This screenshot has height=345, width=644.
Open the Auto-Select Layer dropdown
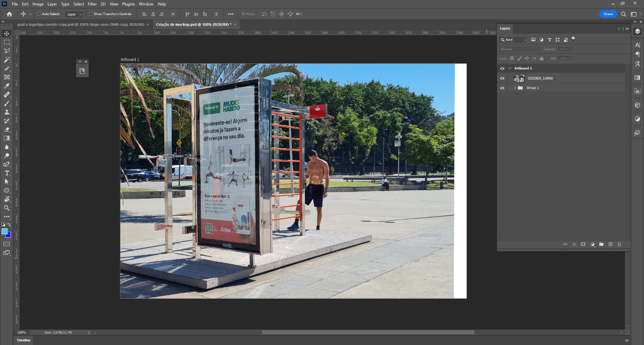point(74,14)
